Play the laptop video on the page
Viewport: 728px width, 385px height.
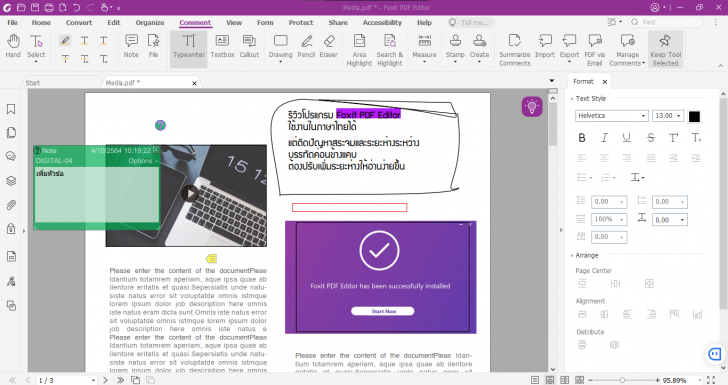(189, 193)
